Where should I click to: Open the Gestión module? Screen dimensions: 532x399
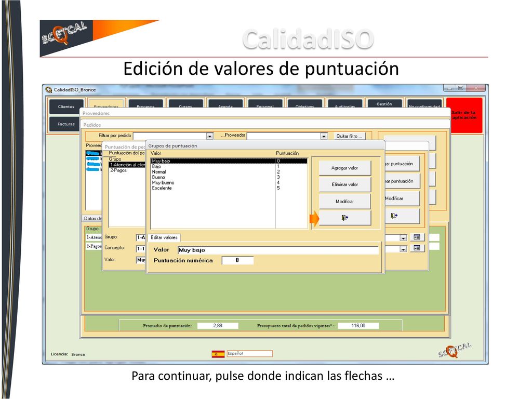(384, 104)
